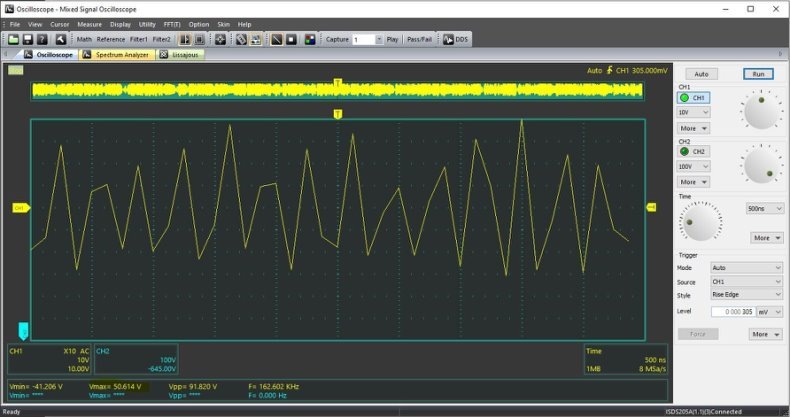The height and width of the screenshot is (417, 790).
Task: Select the diagonal line draw mode icon
Action: click(x=277, y=39)
